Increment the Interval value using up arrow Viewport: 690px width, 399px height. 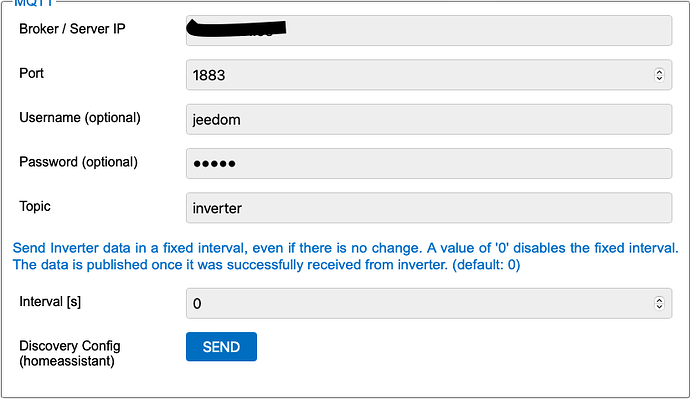[x=659, y=300]
